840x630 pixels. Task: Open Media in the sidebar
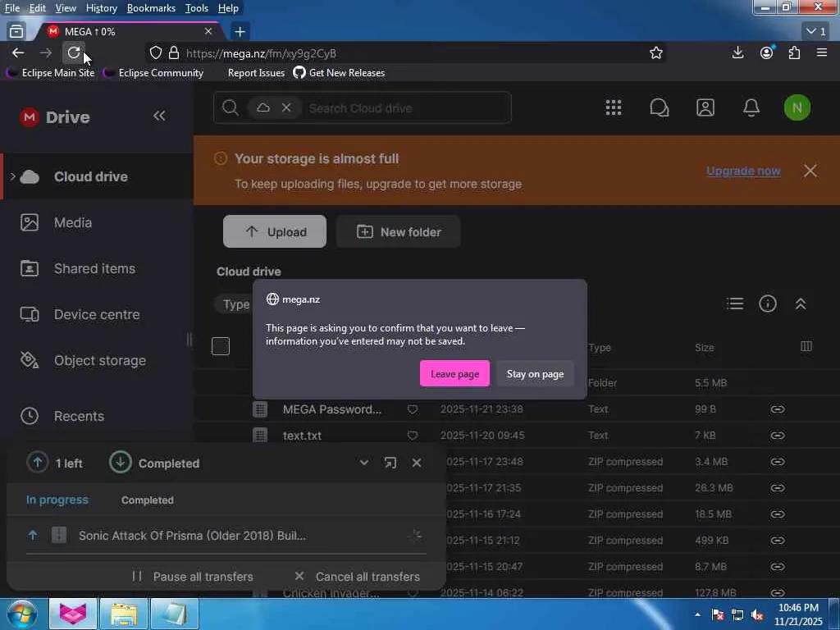click(x=72, y=222)
